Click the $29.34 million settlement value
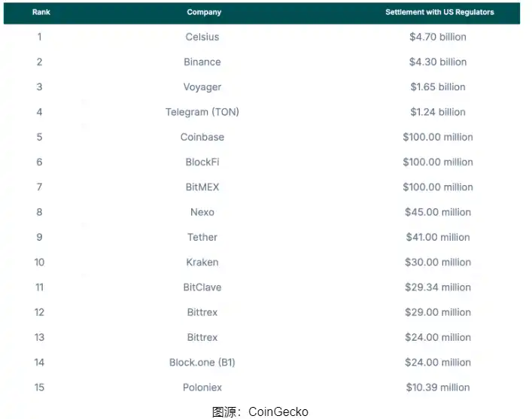The width and height of the screenshot is (532, 419). (438, 287)
